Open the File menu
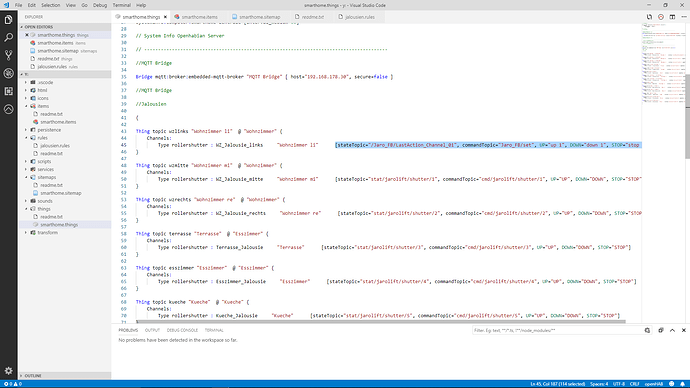 click(x=18, y=5)
